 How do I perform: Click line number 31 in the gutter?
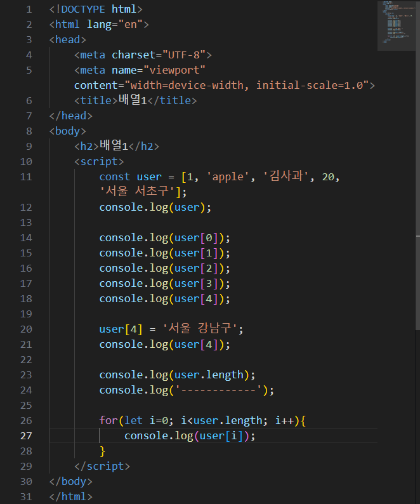(x=26, y=497)
